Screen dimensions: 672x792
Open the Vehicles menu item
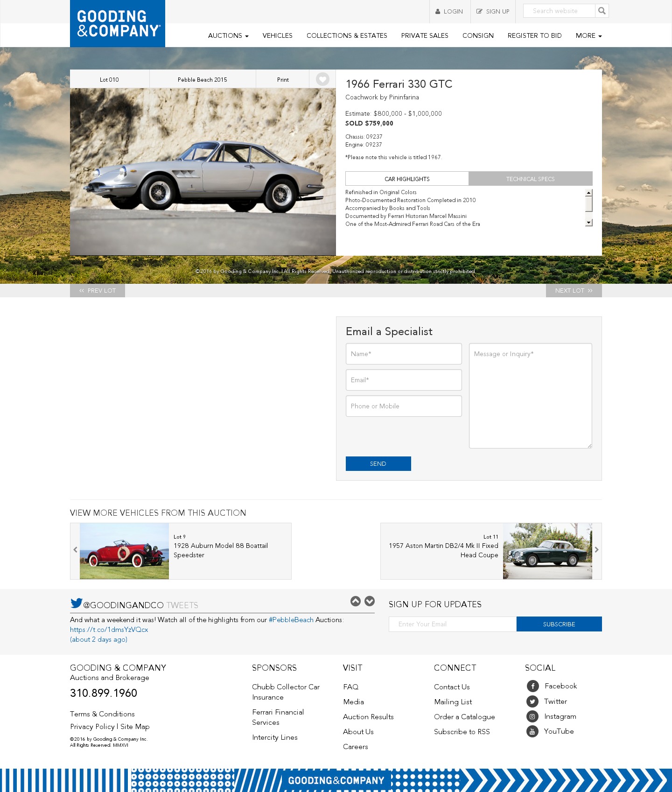(278, 35)
